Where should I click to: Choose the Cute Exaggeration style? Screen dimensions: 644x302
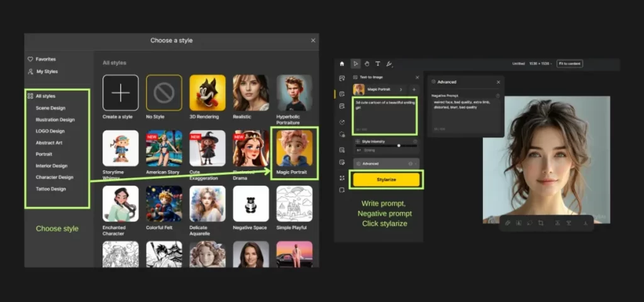click(208, 148)
